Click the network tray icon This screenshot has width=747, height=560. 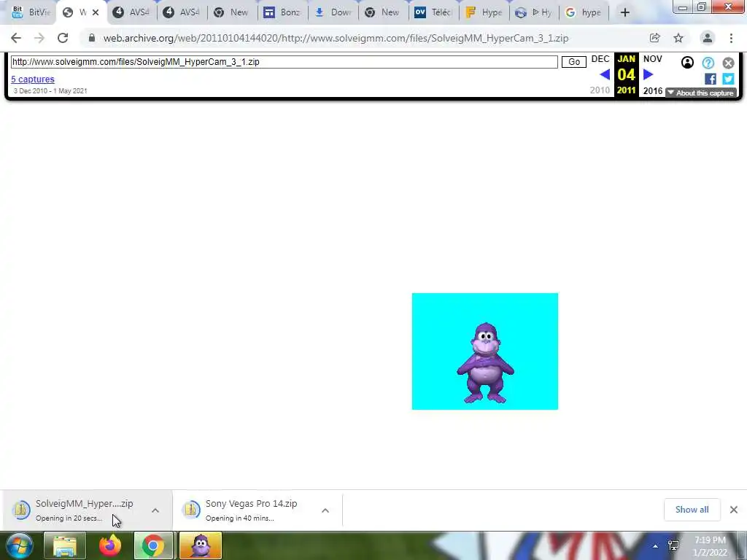[x=673, y=545]
